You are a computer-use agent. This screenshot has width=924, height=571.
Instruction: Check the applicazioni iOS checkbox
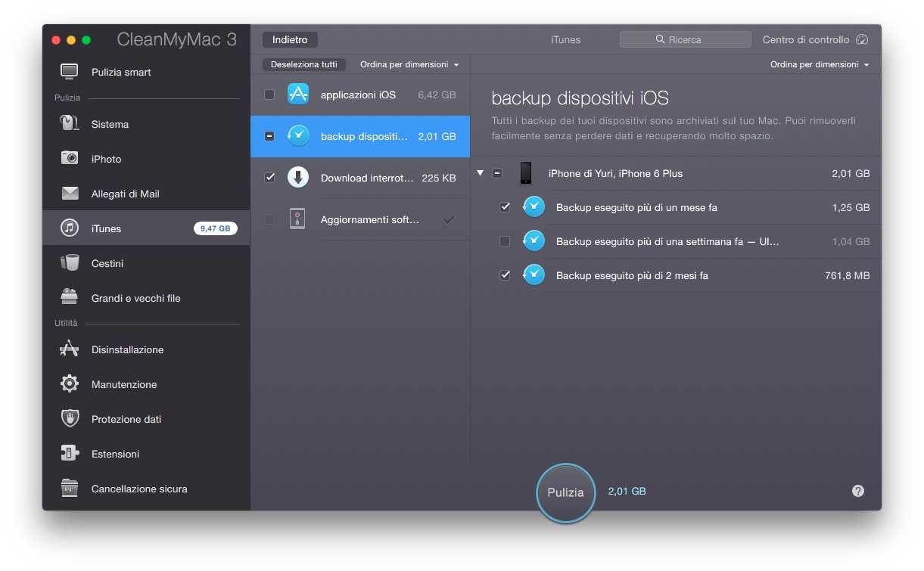pyautogui.click(x=269, y=95)
